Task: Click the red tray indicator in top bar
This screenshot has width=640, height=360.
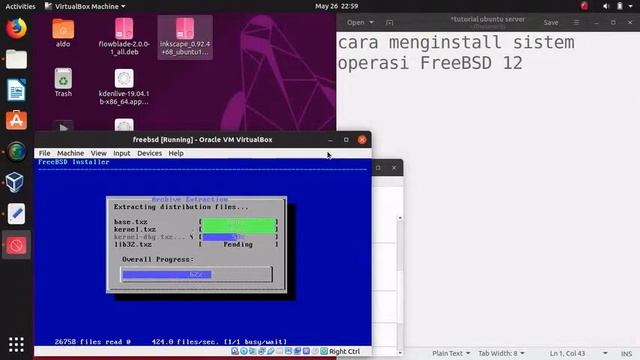Action: (x=584, y=6)
